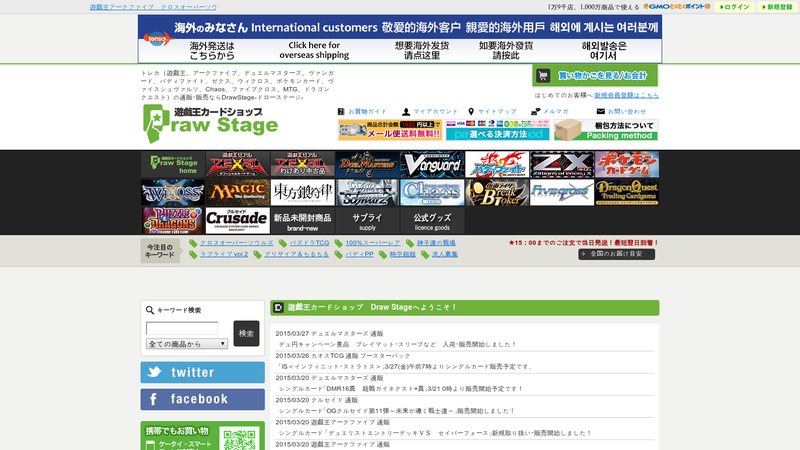Viewport: 800px width, 450px height.
Task: Click Click here for overseas shipping
Action: 314,50
